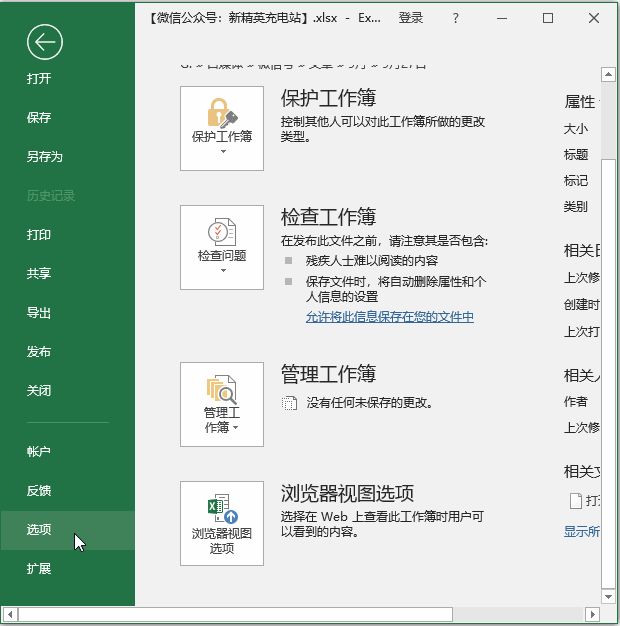620x626 pixels.
Task: Click the unsaved changes document icon
Action: click(x=289, y=403)
